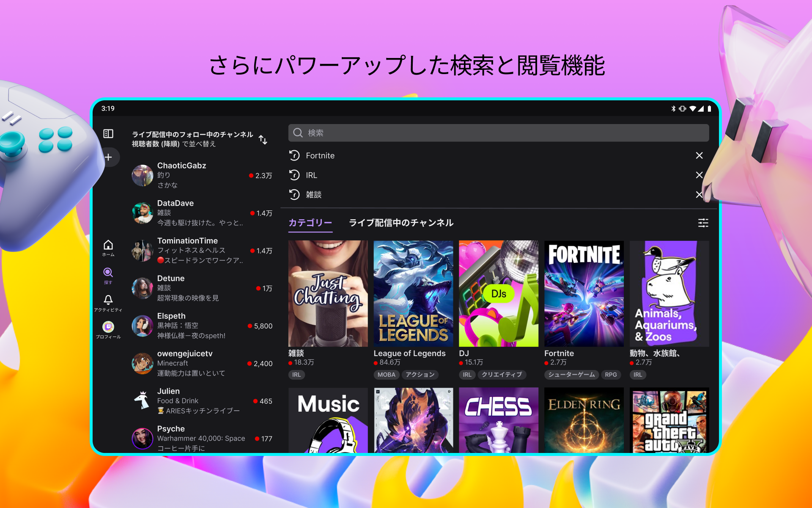812x508 pixels.
Task: Click the plus add button in sidebar
Action: [109, 157]
